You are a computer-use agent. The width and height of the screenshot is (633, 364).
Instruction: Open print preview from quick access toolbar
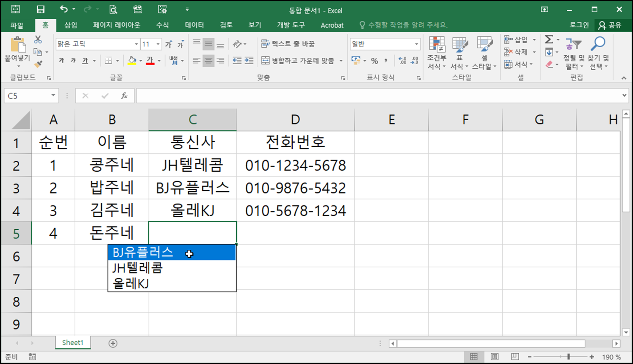click(x=113, y=9)
